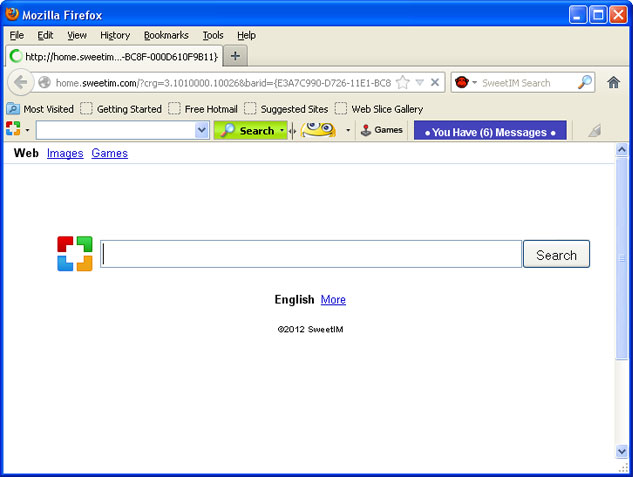Stop loading with the X button
Screen dimensions: 633x477
pyautogui.click(x=435, y=82)
